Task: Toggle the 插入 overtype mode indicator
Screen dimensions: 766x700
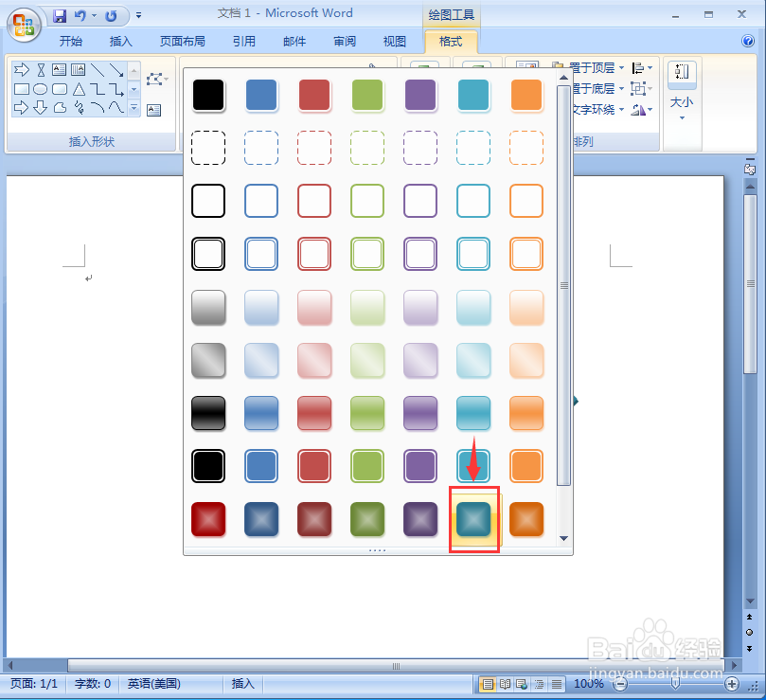Action: coord(242,683)
